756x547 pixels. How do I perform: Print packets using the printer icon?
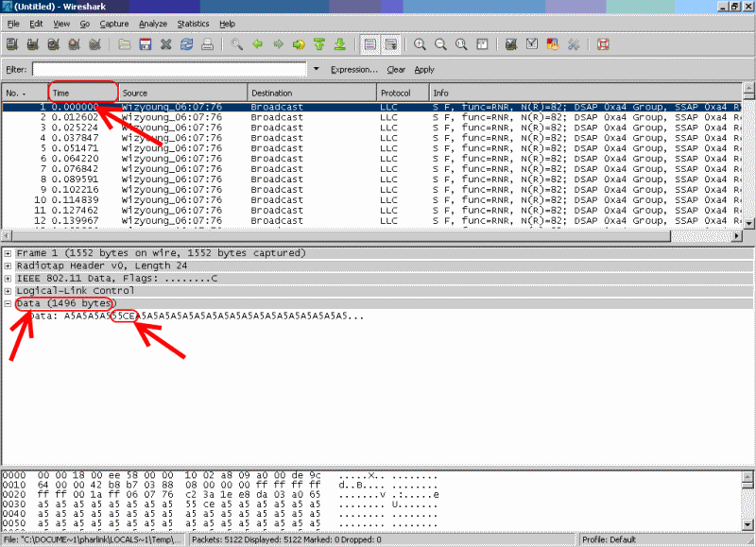(x=207, y=44)
